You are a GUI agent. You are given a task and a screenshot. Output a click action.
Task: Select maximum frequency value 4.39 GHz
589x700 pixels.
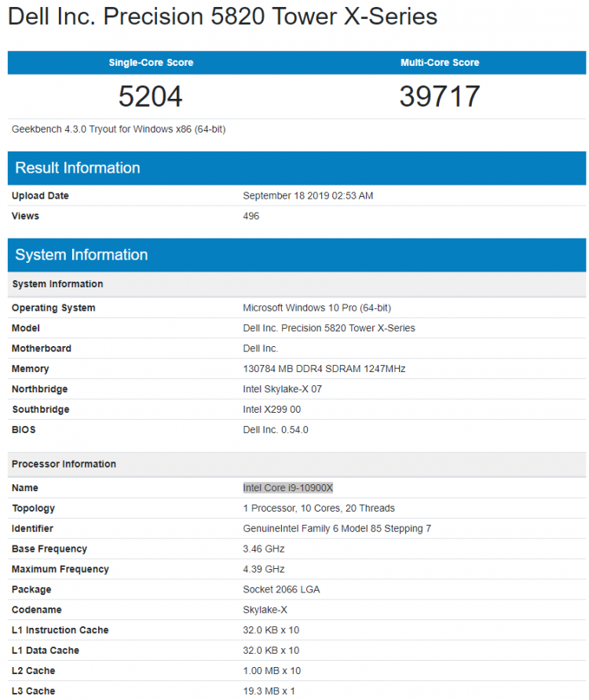tap(264, 569)
